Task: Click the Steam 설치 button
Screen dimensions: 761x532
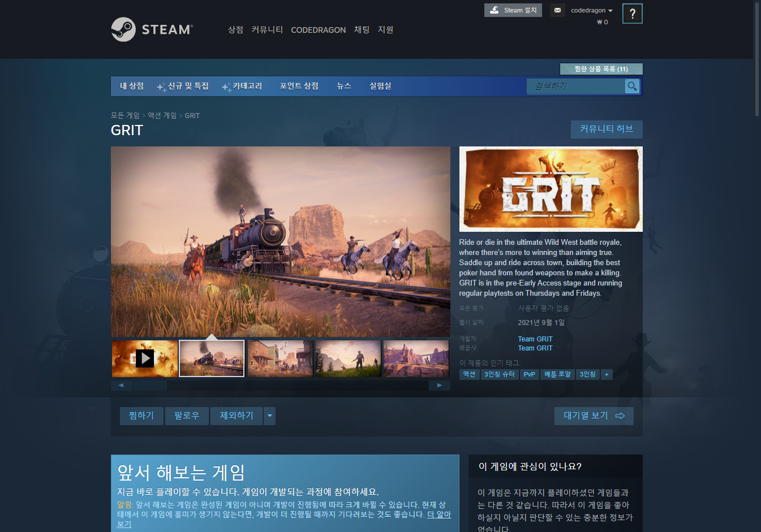Action: tap(513, 10)
